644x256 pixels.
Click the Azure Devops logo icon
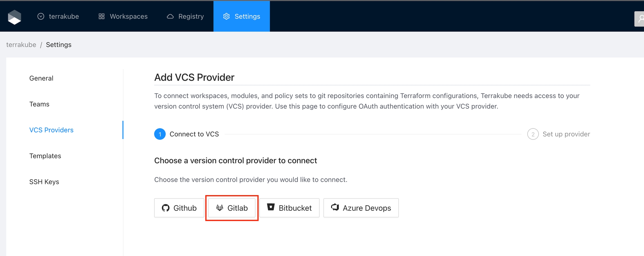point(335,207)
